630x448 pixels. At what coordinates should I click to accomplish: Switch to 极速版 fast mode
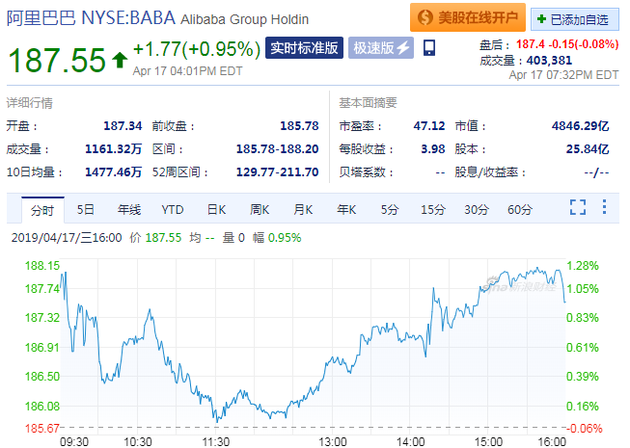pos(381,48)
